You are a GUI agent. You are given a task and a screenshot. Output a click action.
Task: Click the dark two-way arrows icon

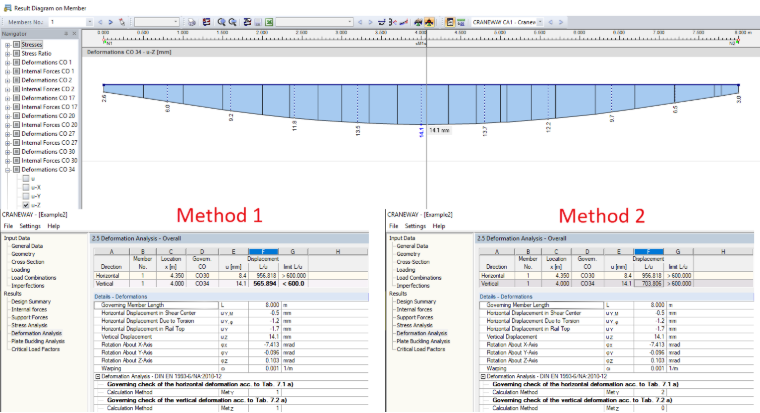click(x=418, y=22)
